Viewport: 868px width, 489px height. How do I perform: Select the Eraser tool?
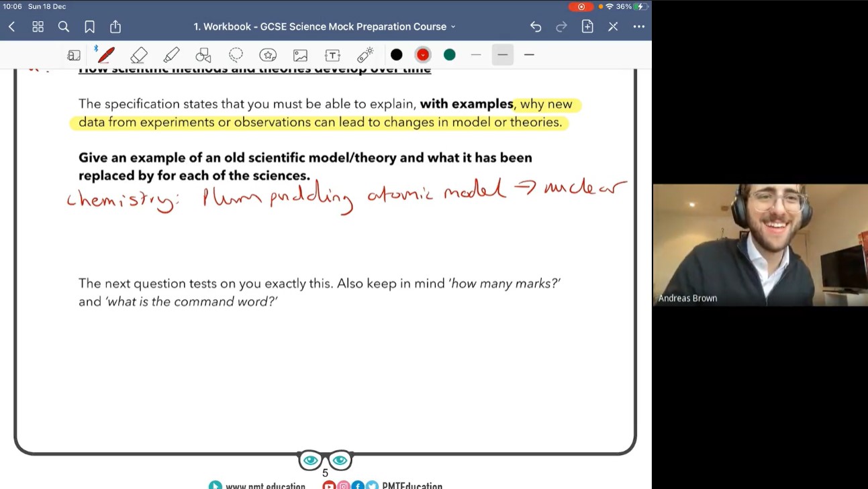[139, 54]
